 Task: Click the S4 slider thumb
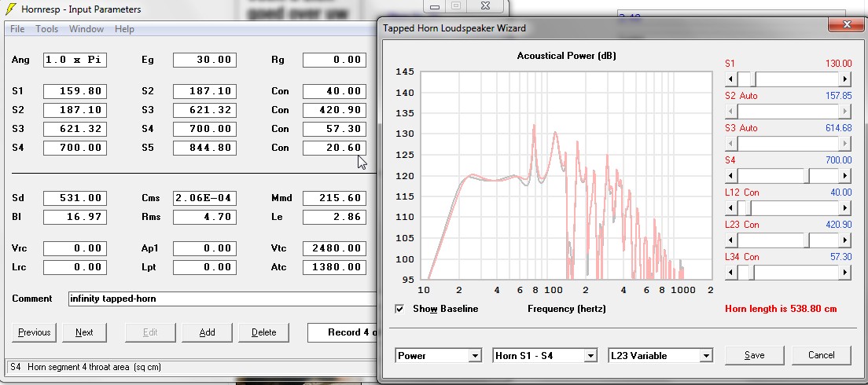coord(807,176)
